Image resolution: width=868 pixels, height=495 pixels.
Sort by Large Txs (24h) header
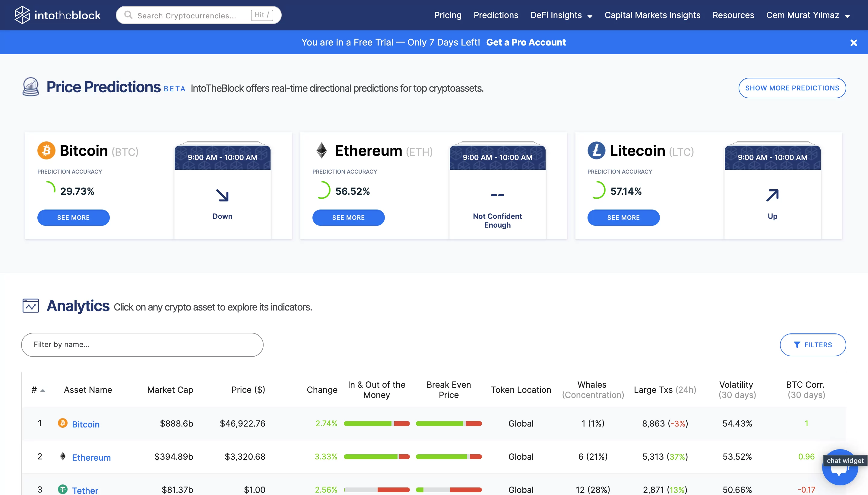[665, 389]
